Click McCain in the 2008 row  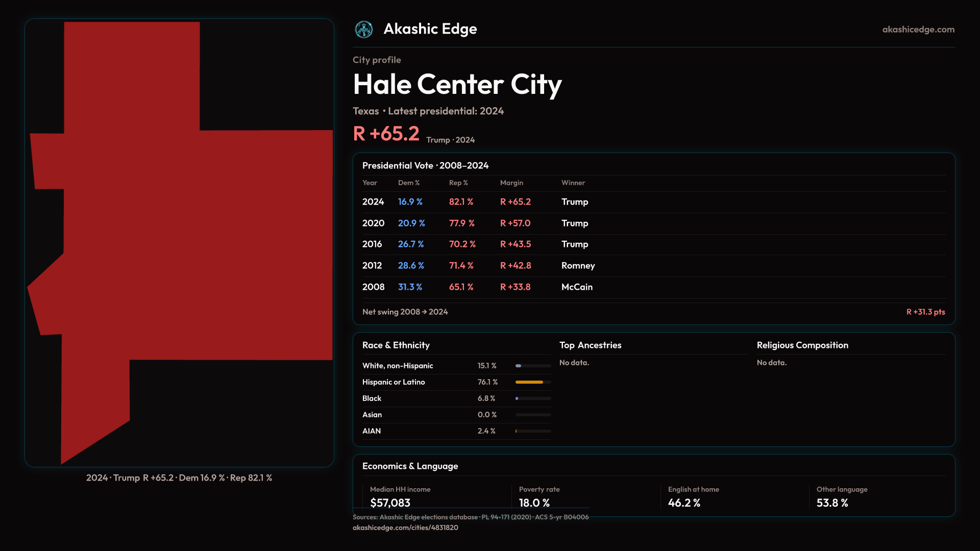point(577,287)
